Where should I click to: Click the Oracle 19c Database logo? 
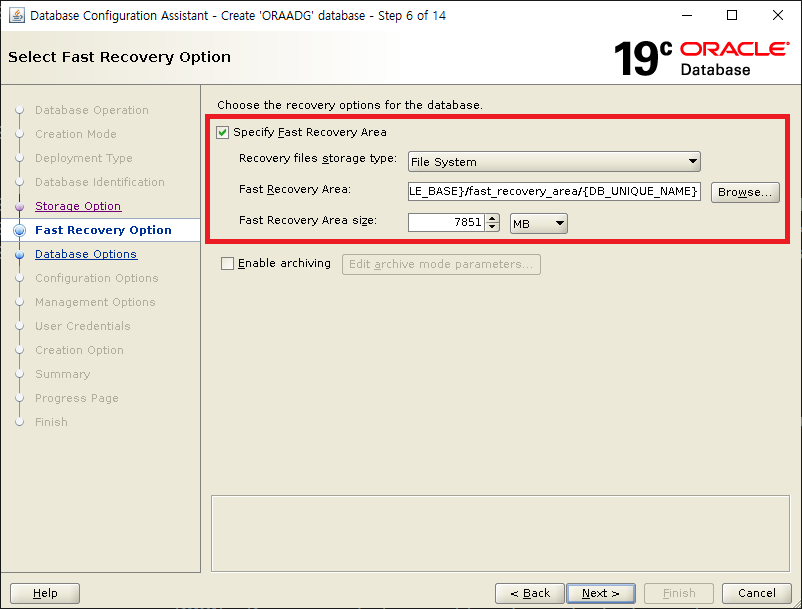(x=701, y=58)
